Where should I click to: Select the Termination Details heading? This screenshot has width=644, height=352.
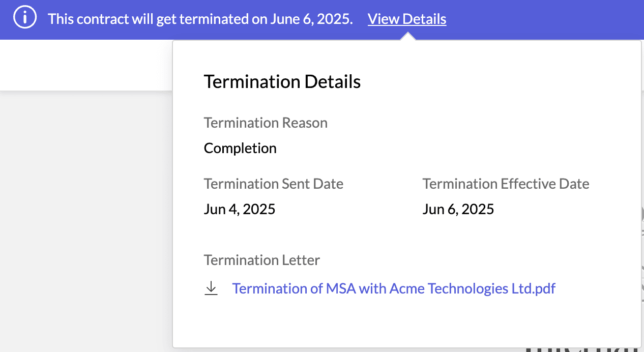pos(282,81)
